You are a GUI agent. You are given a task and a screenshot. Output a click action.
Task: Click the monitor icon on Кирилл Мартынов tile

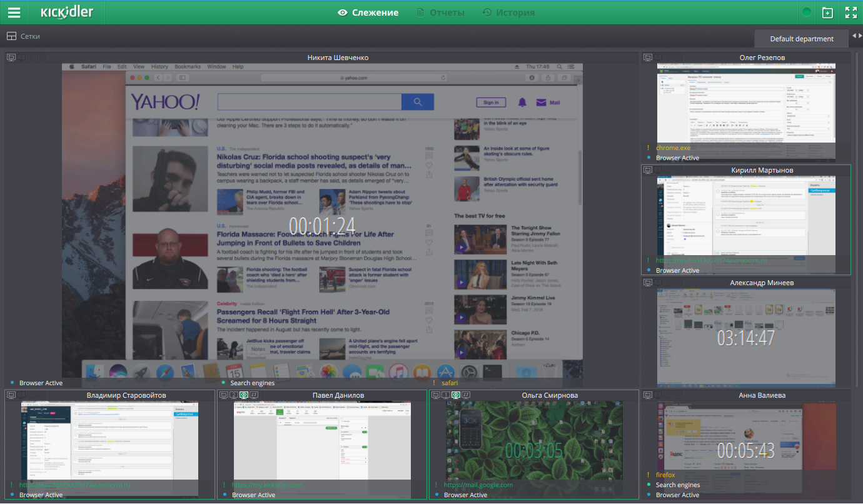(x=649, y=170)
